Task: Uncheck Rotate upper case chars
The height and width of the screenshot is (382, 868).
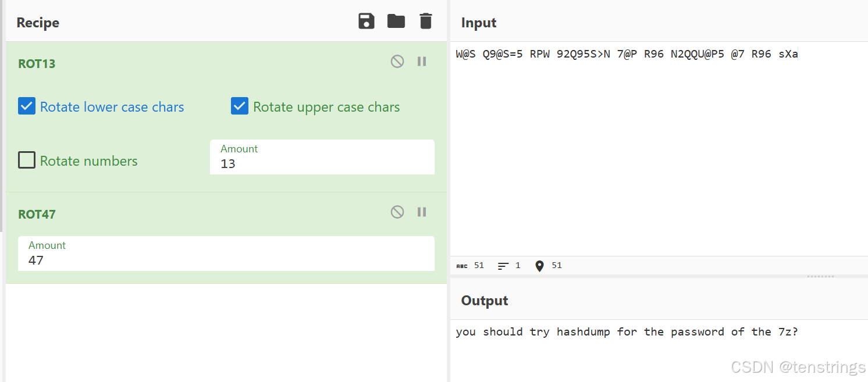Action: pos(240,106)
